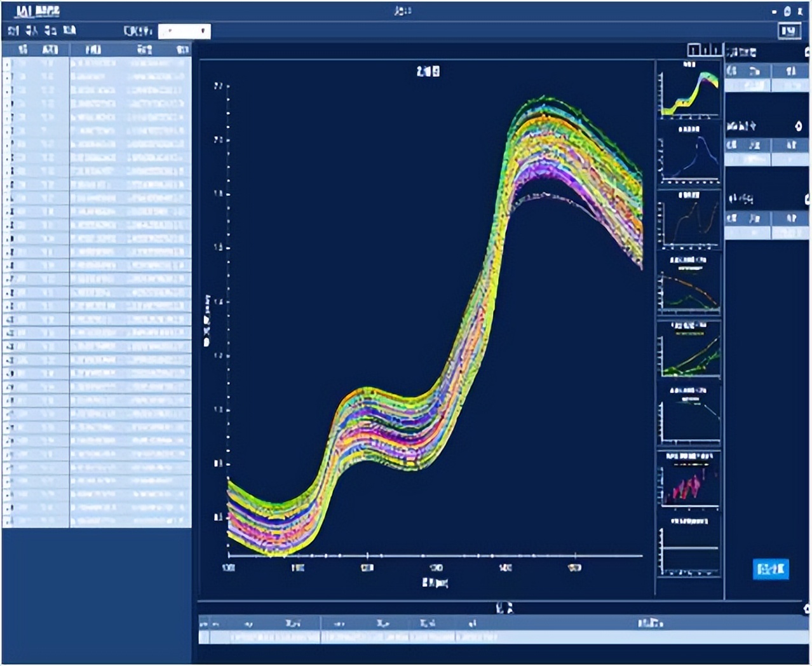Expand the dropdown arrow inside the white combo box
812x666 pixels.
(x=204, y=30)
